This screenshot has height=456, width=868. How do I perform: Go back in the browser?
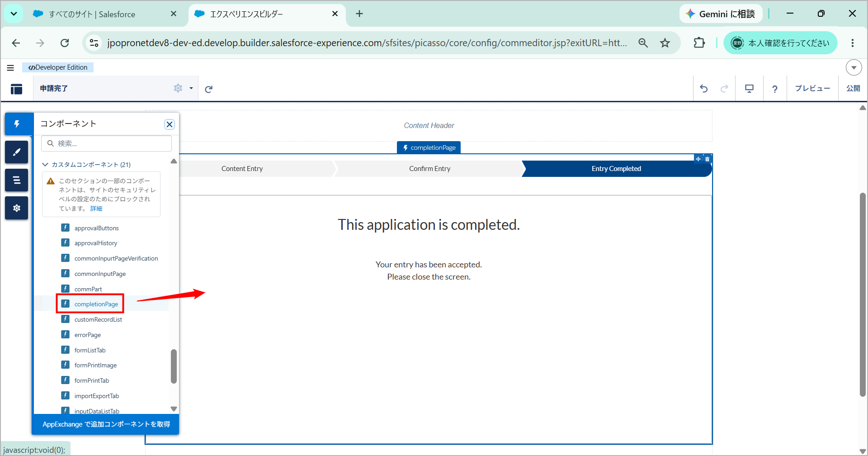[16, 43]
